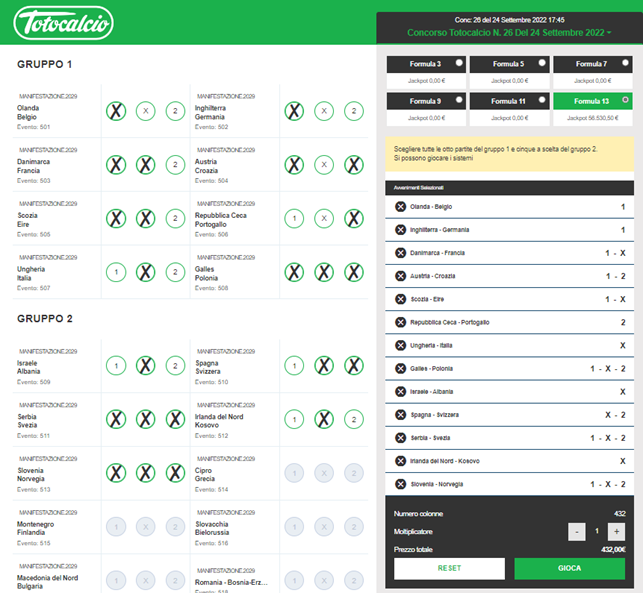Remove Israele - Albania from selected events
The image size is (643, 593).
coord(400,391)
